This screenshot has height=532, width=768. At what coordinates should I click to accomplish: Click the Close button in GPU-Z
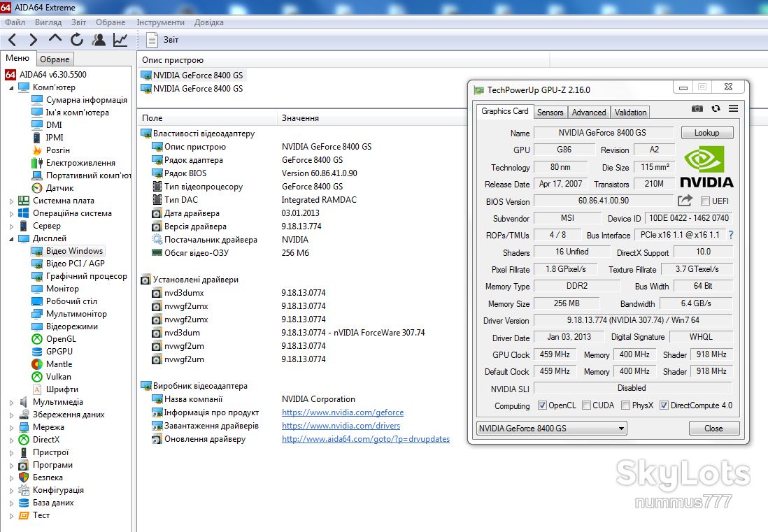tap(713, 429)
